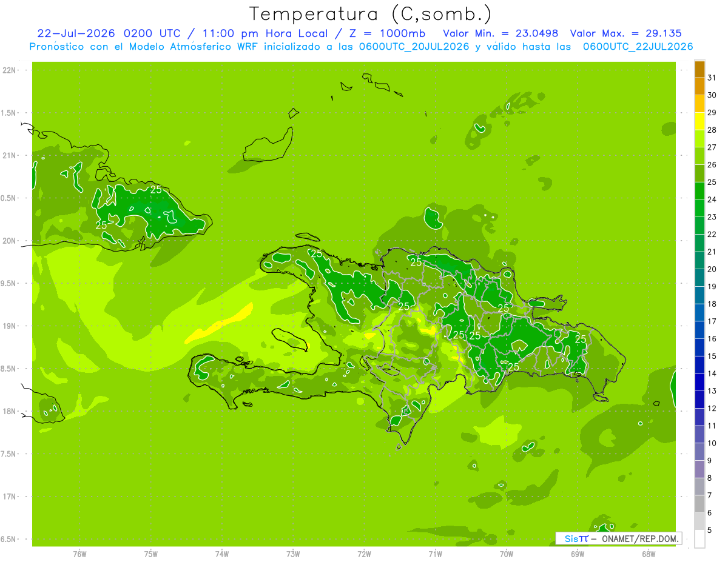Pick the teal colorbar segment between 19 and 20

coord(700,278)
